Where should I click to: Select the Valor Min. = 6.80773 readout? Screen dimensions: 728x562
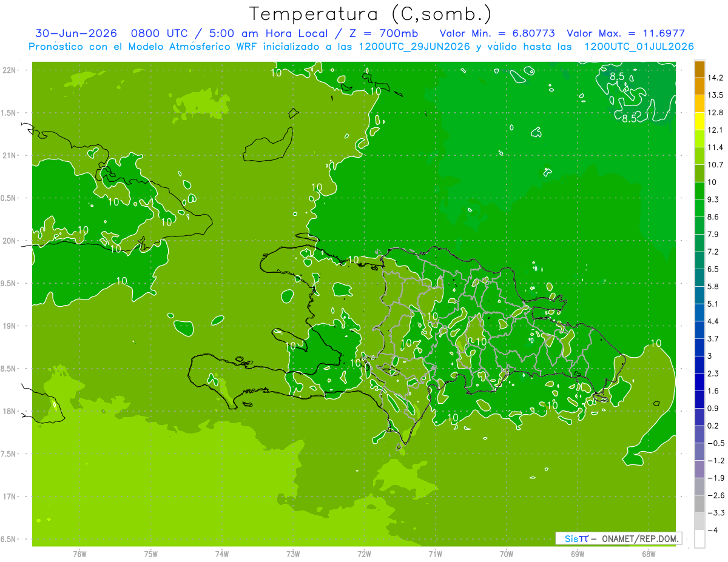[x=496, y=33]
